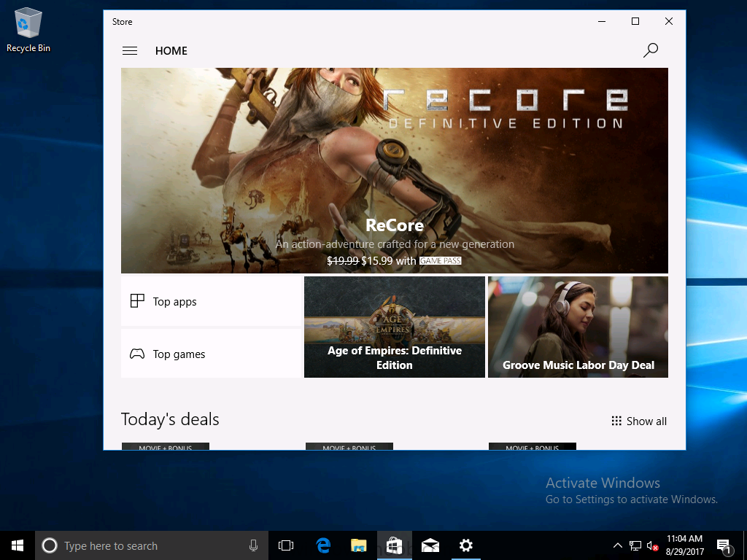Open the ReCore Definitive Edition banner
Screen dimensions: 747x560
(395, 171)
